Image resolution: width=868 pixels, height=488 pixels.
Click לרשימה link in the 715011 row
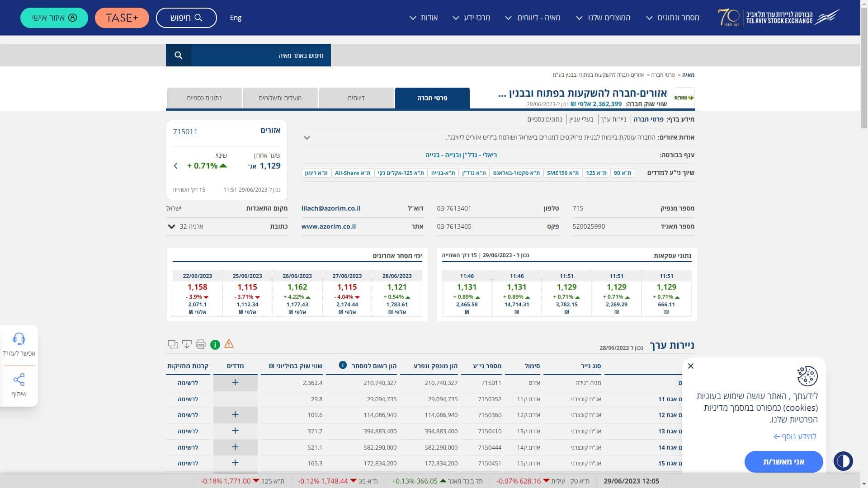coord(188,383)
